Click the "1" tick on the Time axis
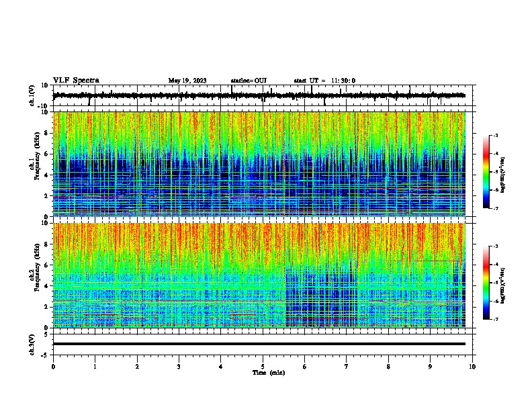532x411 pixels. (x=95, y=367)
